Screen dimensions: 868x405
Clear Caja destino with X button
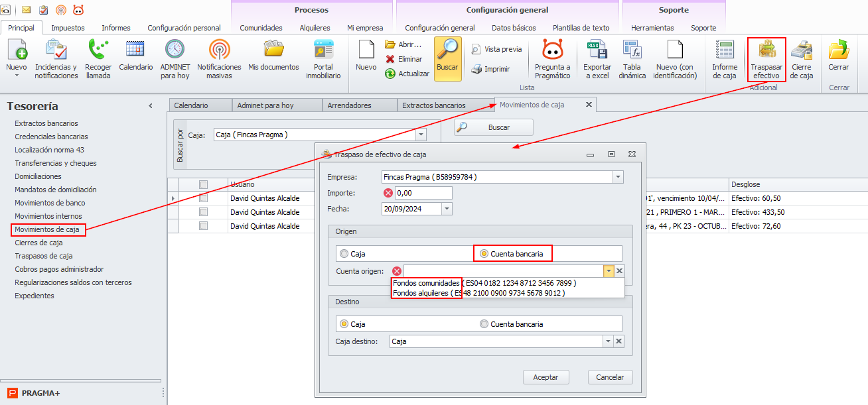tap(619, 341)
